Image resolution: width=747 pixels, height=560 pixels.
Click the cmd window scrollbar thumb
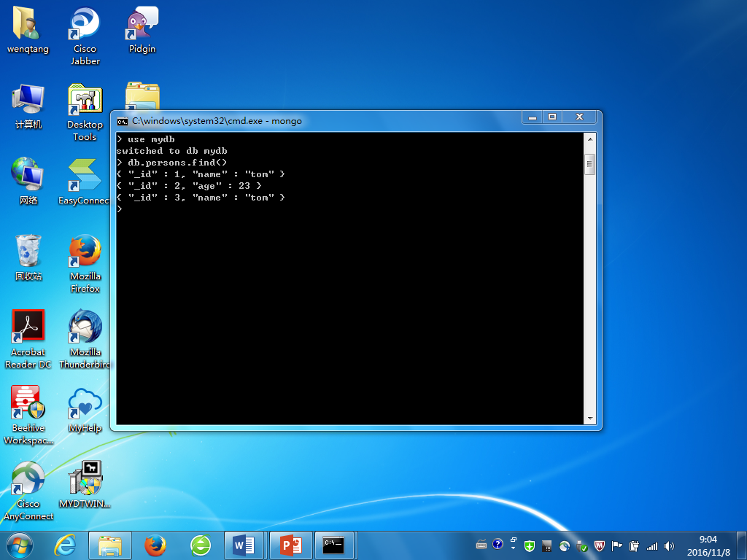coord(589,165)
